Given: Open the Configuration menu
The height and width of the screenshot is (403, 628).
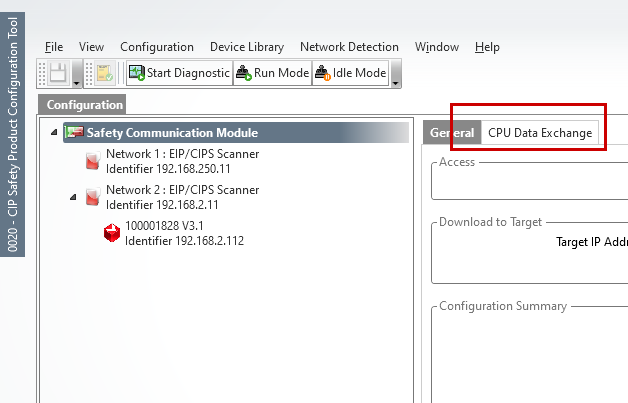Looking at the screenshot, I should tap(157, 47).
